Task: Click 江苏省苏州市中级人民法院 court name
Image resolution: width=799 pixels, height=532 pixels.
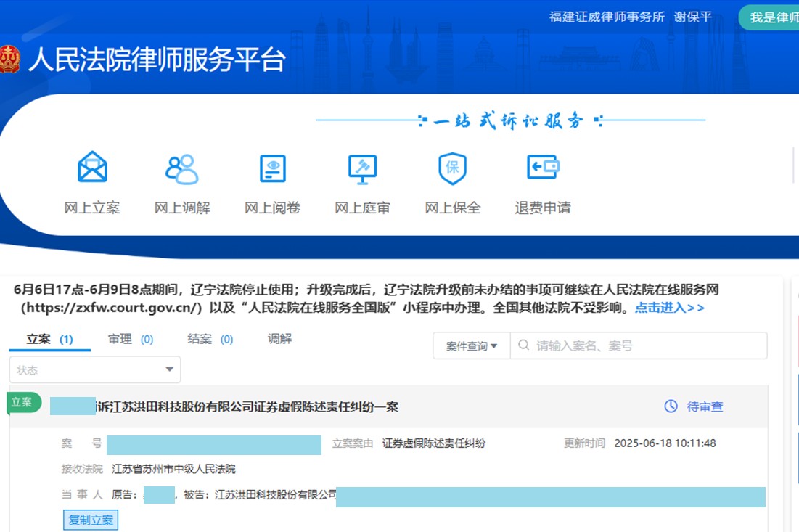Action: [x=173, y=469]
